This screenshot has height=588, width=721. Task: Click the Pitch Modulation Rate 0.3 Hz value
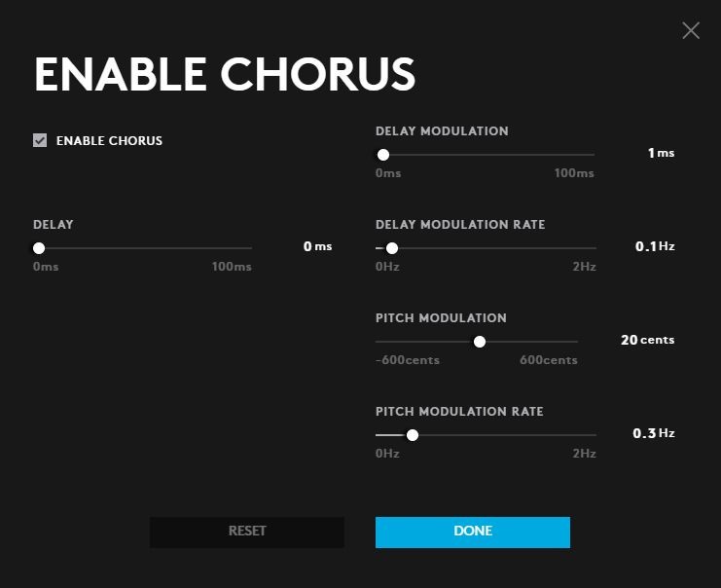tap(655, 434)
